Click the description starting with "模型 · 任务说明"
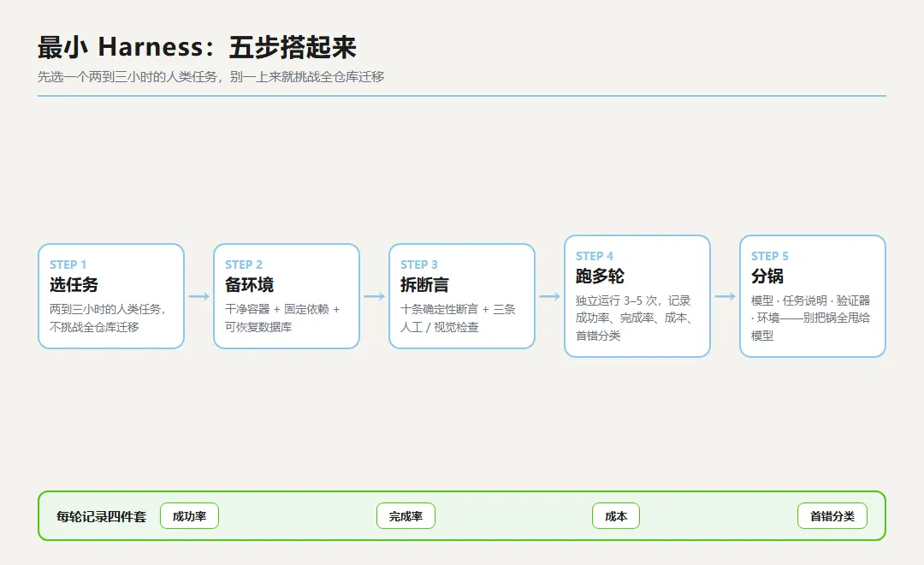The image size is (924, 565). tap(810, 318)
